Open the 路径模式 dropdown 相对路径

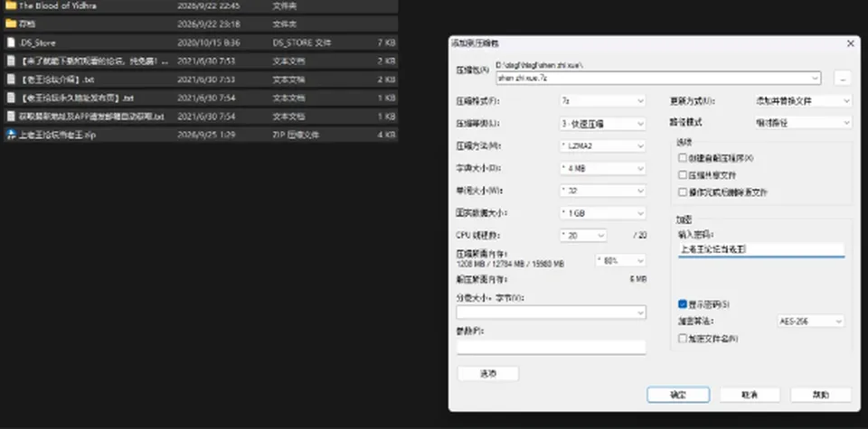[803, 123]
